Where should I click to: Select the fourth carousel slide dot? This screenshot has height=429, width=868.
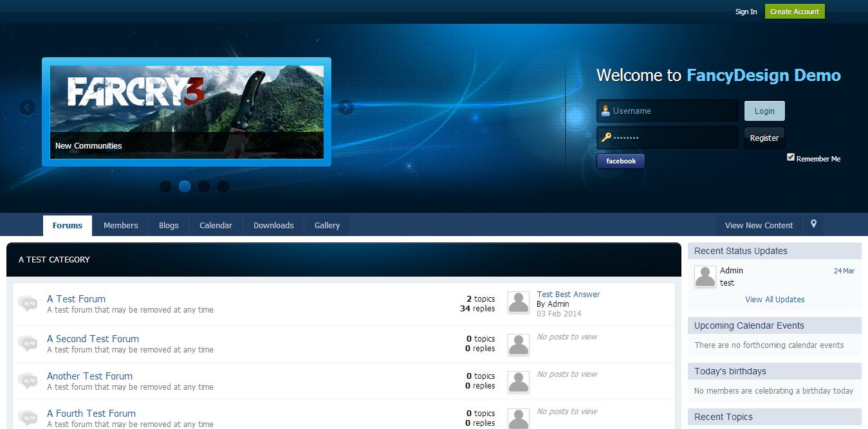(223, 187)
